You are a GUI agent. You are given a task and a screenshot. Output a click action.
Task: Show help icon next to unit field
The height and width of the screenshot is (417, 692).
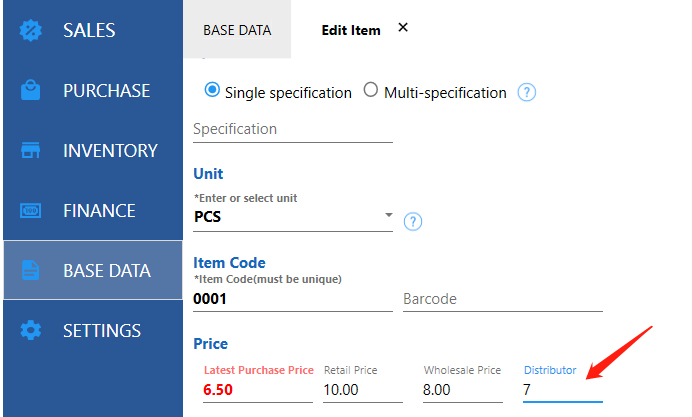click(x=413, y=222)
